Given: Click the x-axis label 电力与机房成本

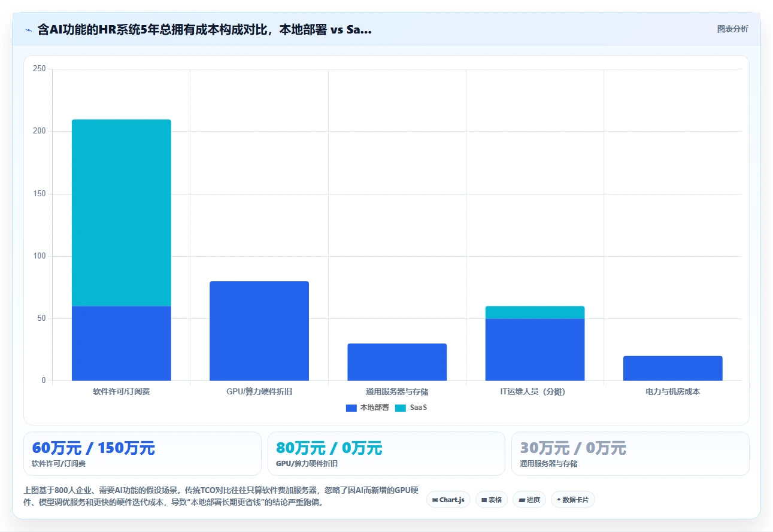Looking at the screenshot, I should click(673, 391).
